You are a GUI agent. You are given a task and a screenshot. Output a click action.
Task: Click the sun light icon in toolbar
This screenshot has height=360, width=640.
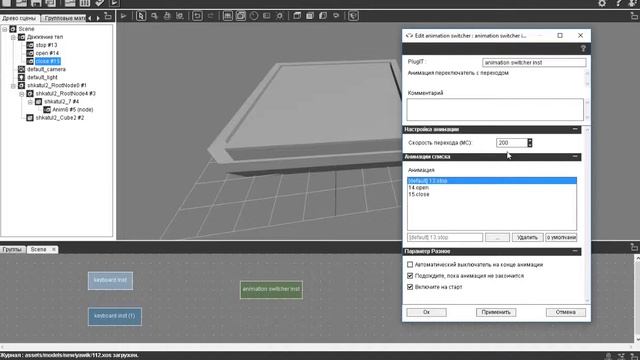pyautogui.click(x=280, y=16)
